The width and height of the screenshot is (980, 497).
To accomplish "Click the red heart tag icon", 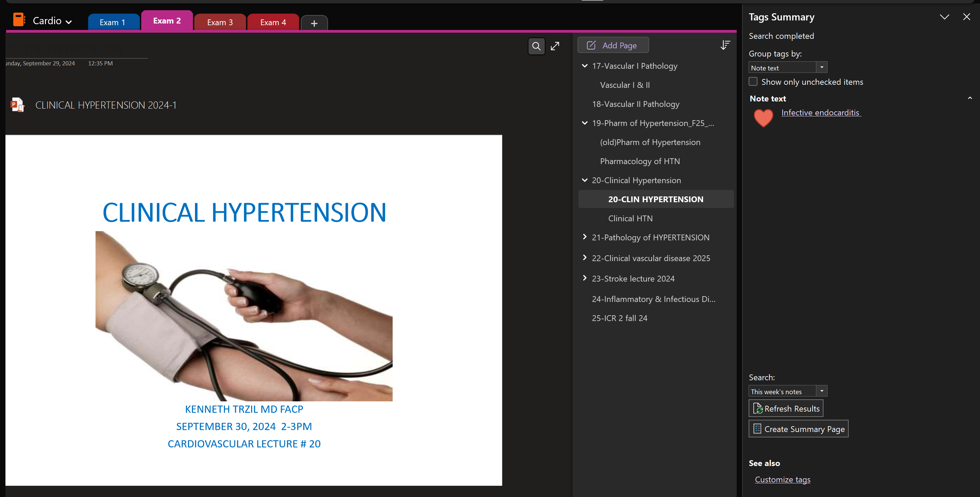I will click(x=763, y=117).
